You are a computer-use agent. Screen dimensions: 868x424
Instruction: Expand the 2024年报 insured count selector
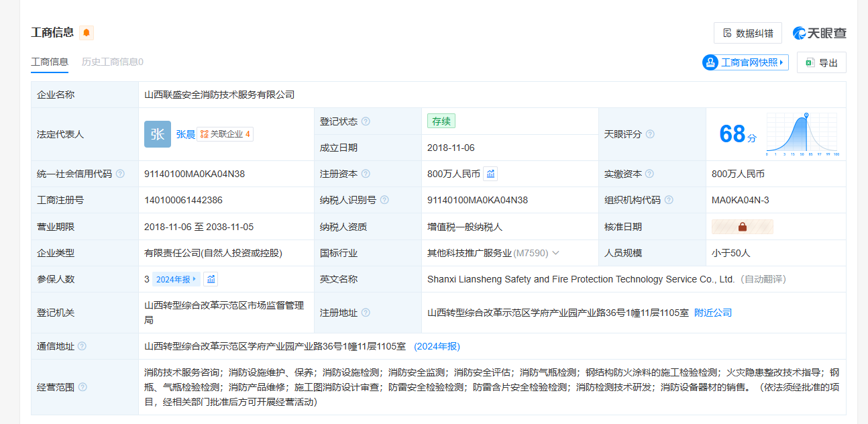[x=176, y=279]
